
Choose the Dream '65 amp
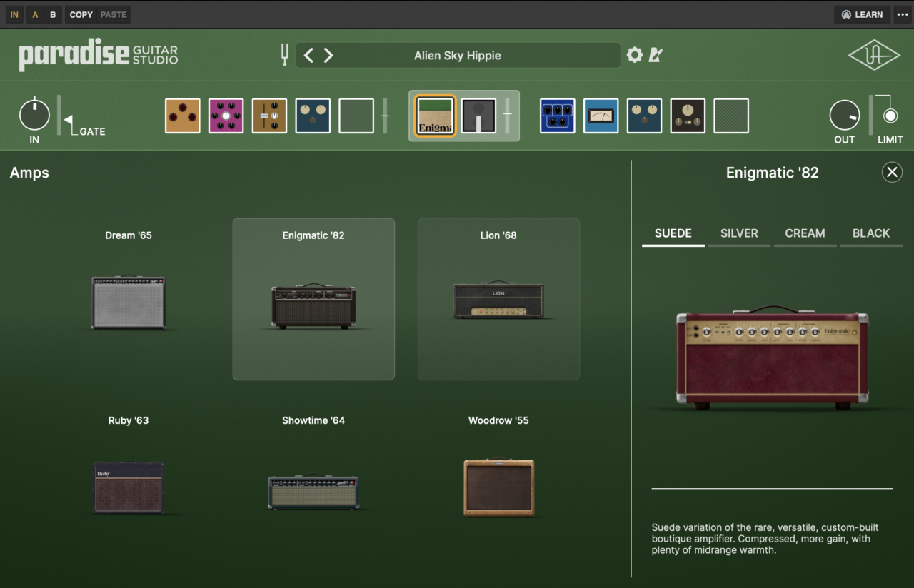point(129,299)
